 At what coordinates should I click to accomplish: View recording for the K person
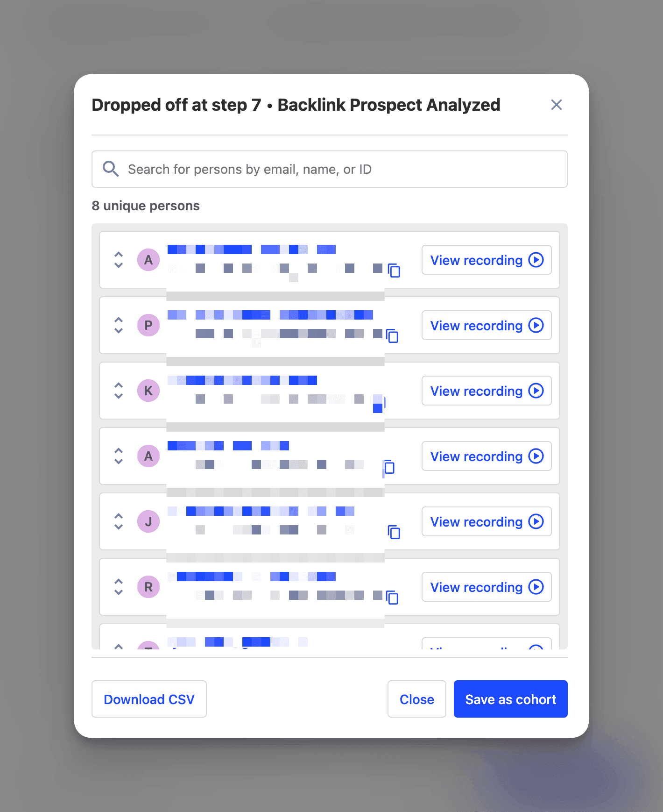point(486,391)
